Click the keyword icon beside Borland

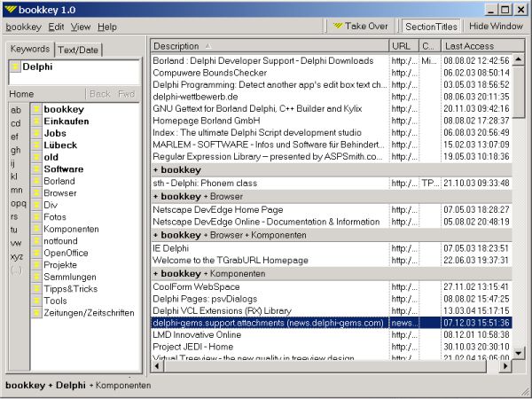tap(36, 181)
